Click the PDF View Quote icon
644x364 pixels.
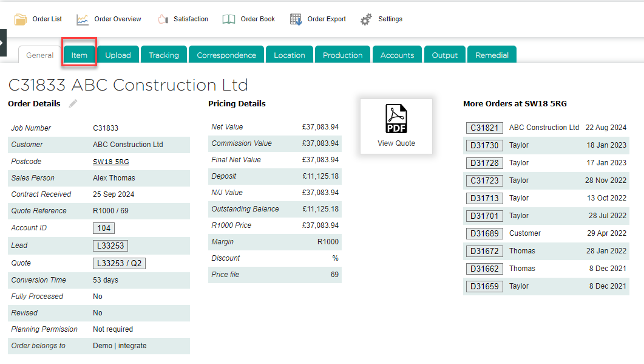pos(396,119)
